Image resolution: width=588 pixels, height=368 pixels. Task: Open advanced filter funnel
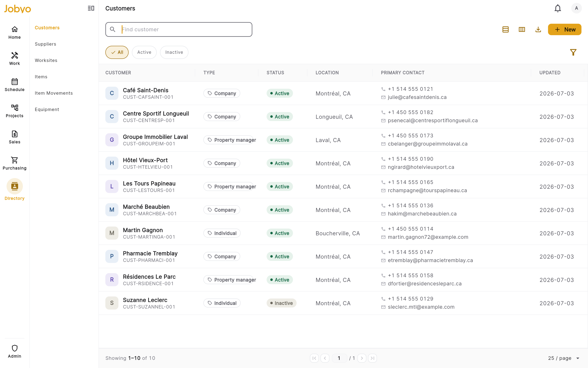pos(573,52)
